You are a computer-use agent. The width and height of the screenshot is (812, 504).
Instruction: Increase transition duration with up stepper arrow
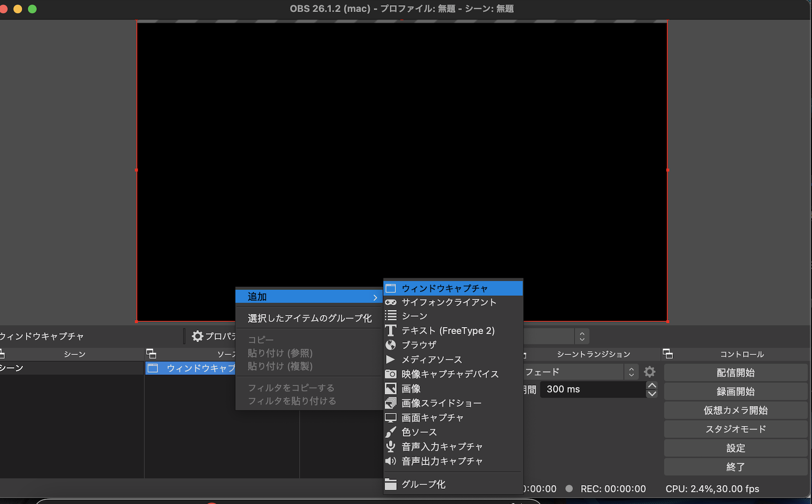tap(652, 385)
